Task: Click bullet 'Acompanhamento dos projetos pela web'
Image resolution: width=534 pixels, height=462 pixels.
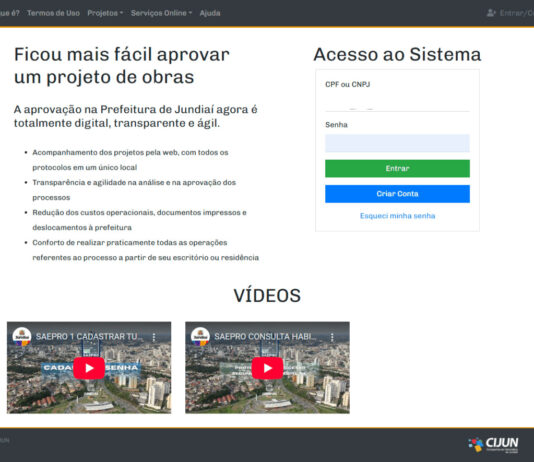Action: click(130, 160)
